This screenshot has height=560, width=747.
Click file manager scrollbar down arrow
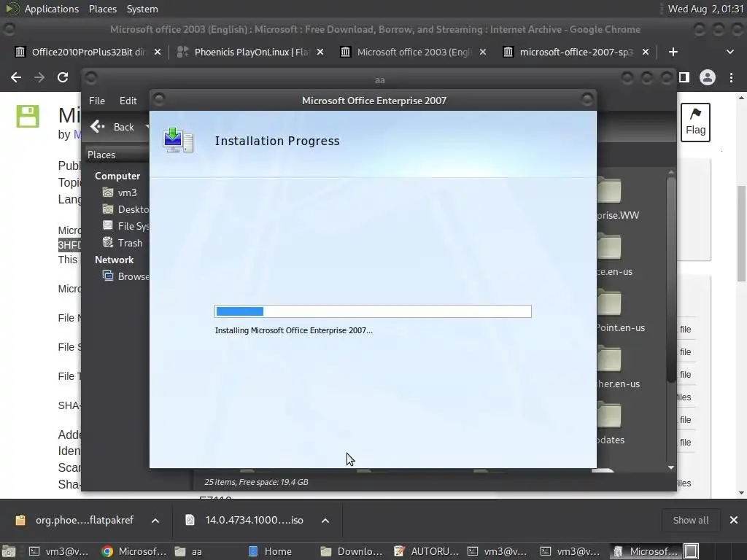(671, 467)
